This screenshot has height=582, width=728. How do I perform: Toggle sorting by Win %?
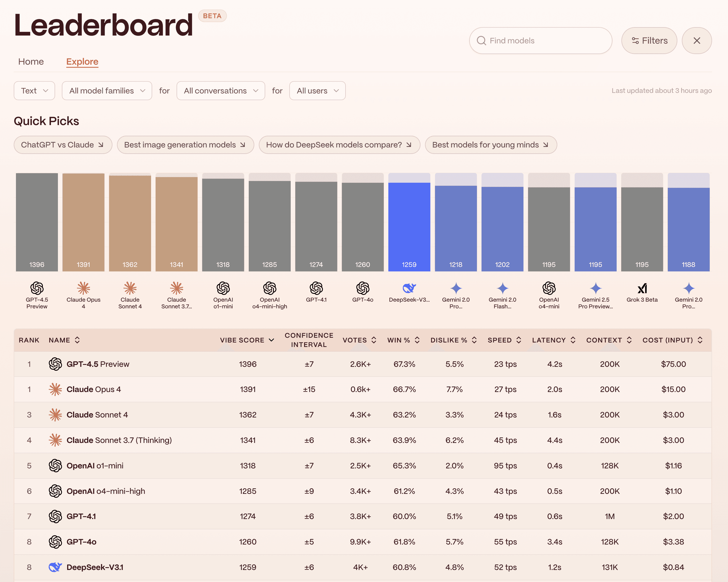417,340
